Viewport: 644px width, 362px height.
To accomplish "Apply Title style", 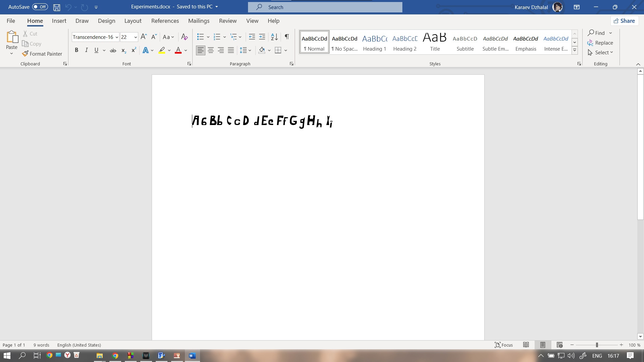I will 435,42.
